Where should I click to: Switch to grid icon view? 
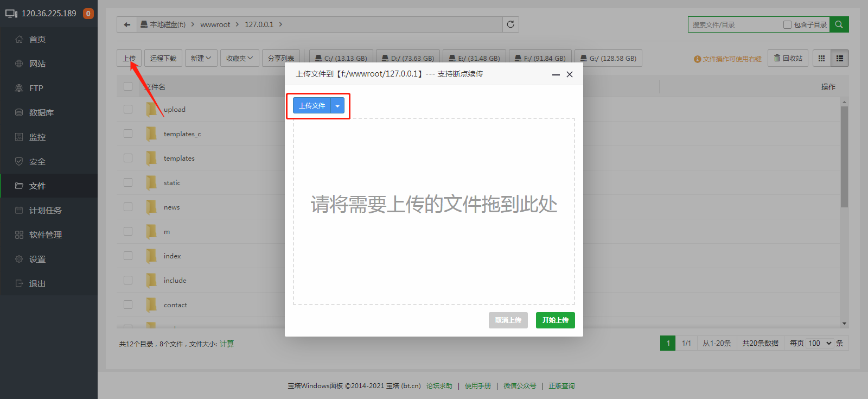(x=821, y=58)
